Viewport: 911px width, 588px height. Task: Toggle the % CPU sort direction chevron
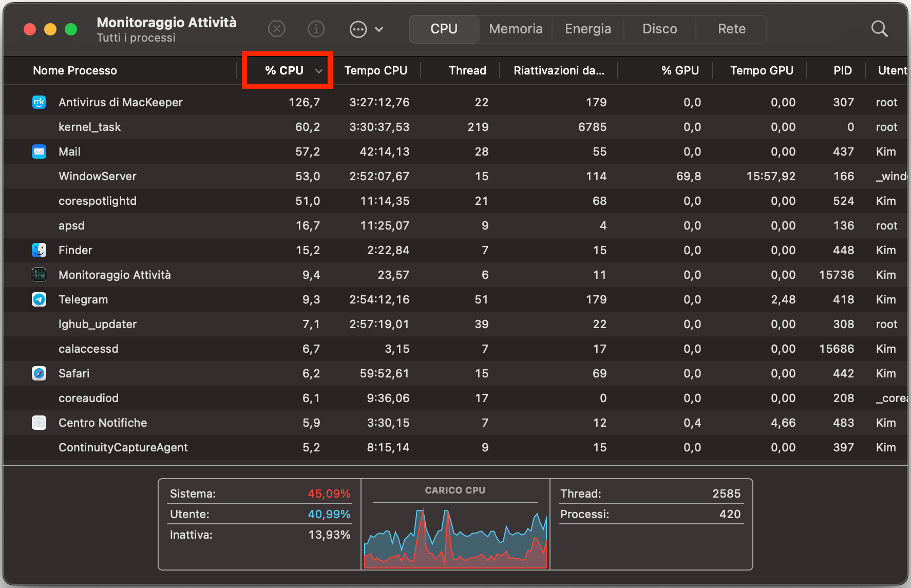(319, 71)
